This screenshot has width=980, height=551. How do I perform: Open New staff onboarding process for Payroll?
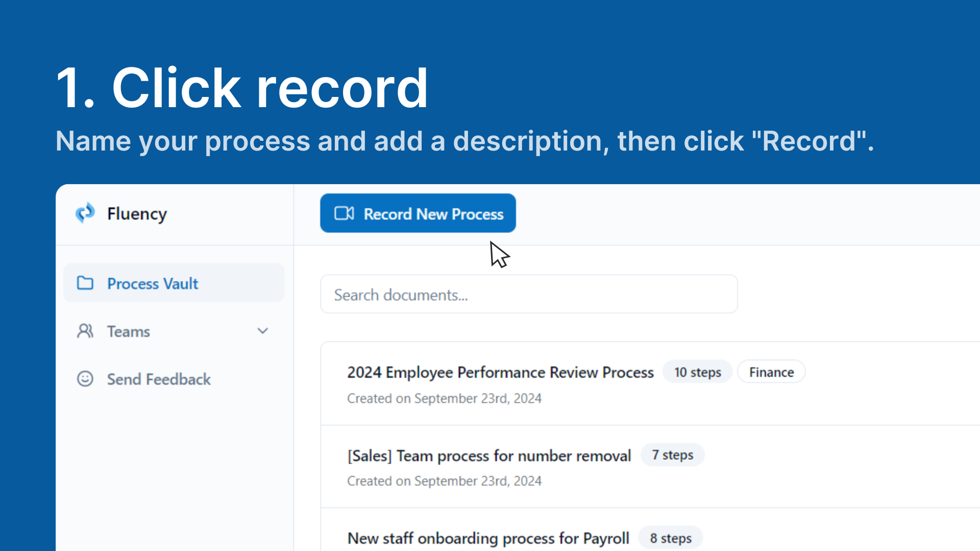(x=488, y=538)
